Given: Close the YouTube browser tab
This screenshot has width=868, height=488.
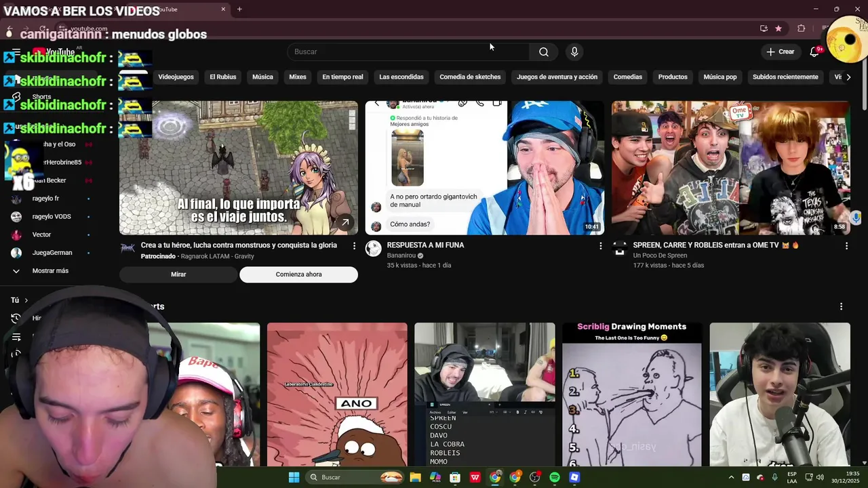Looking at the screenshot, I should click(x=223, y=9).
